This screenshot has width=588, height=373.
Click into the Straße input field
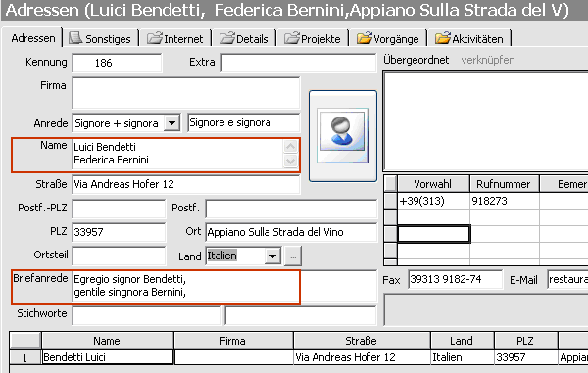click(185, 184)
